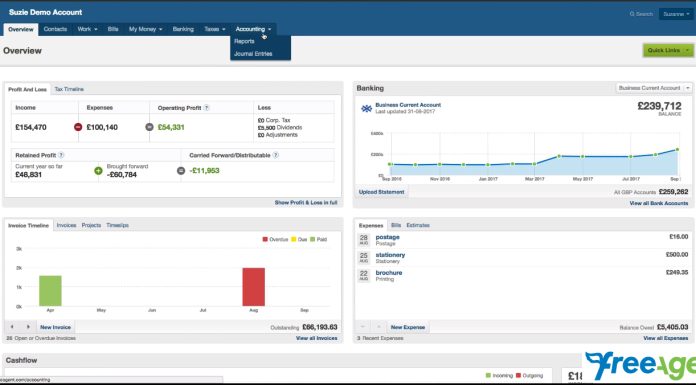Viewport: 696px width, 385px height.
Task: Click the Carried Forward/Distributable help icon
Action: [276, 155]
